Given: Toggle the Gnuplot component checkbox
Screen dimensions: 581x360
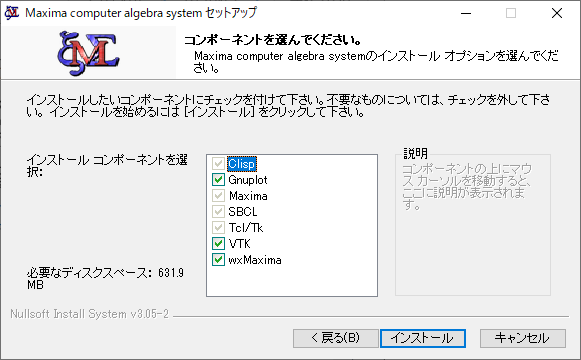Looking at the screenshot, I should 218,180.
